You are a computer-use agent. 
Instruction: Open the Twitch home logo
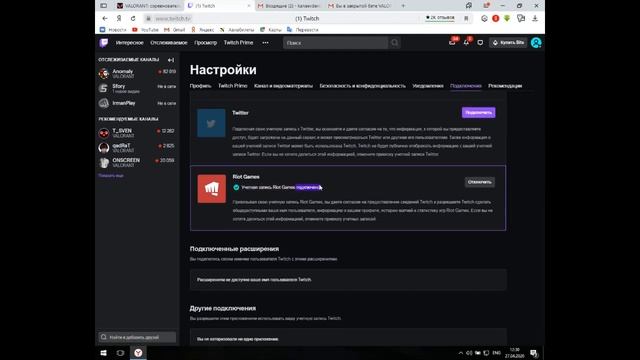(x=104, y=42)
